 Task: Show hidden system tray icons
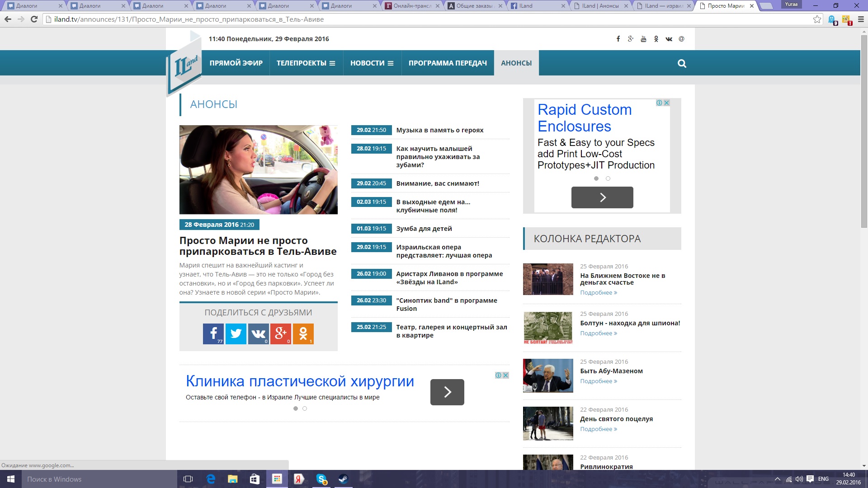777,479
